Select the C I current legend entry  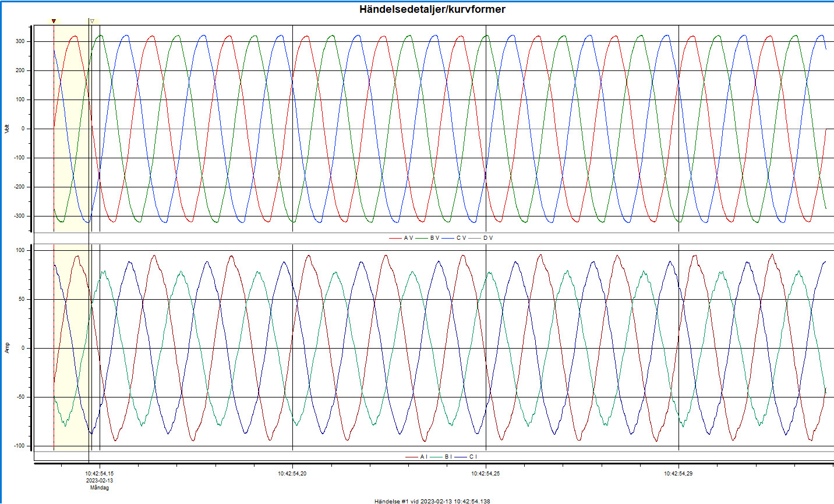tap(472, 457)
